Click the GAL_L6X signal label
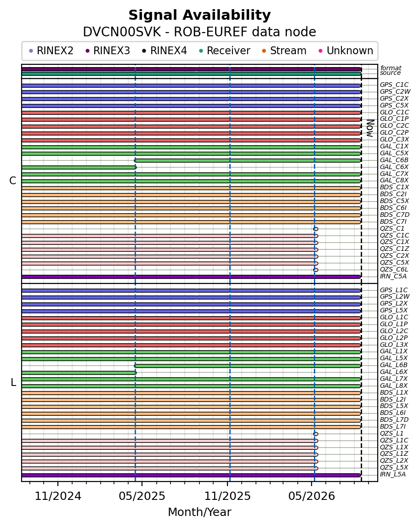Viewport: 420px width, 527px height. [394, 372]
